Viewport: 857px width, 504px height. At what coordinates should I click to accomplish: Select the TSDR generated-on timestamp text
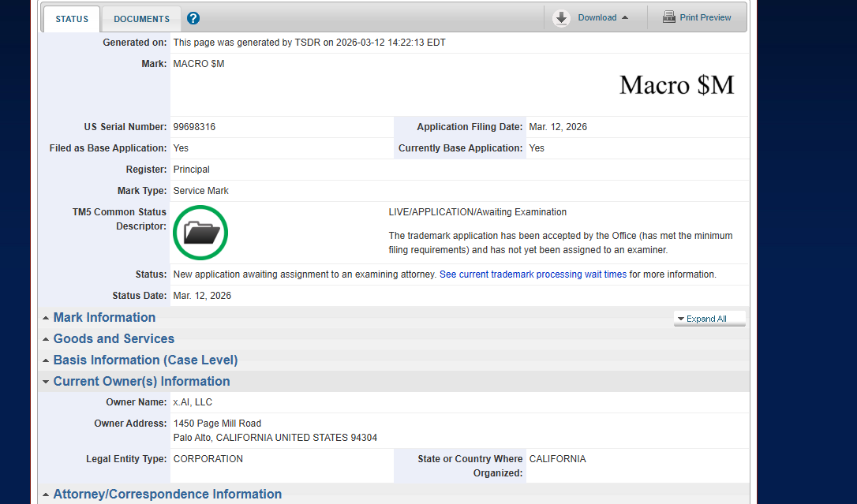click(x=309, y=43)
